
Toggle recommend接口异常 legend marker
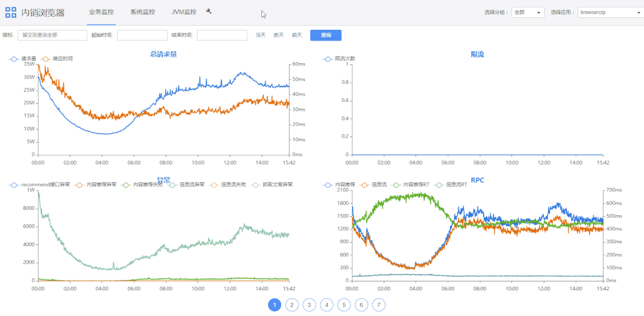tap(14, 185)
